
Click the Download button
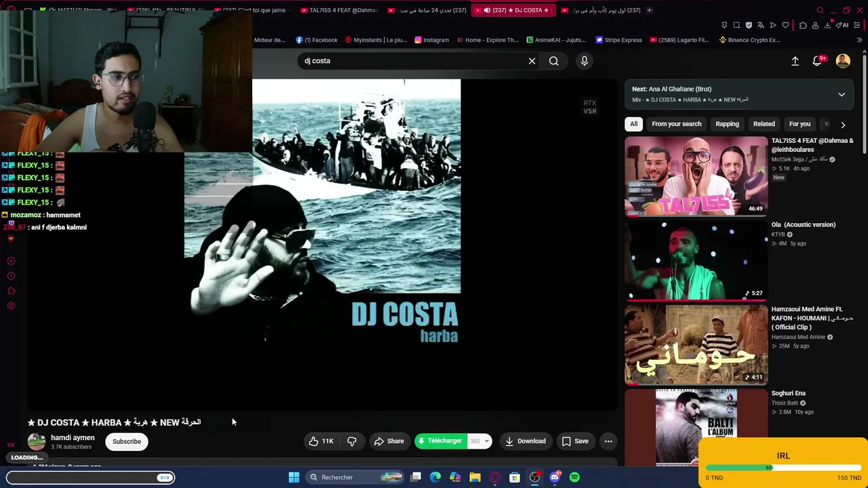(x=526, y=441)
